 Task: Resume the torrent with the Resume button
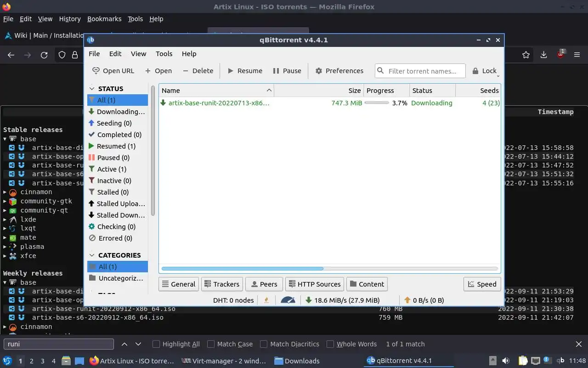[x=245, y=71]
